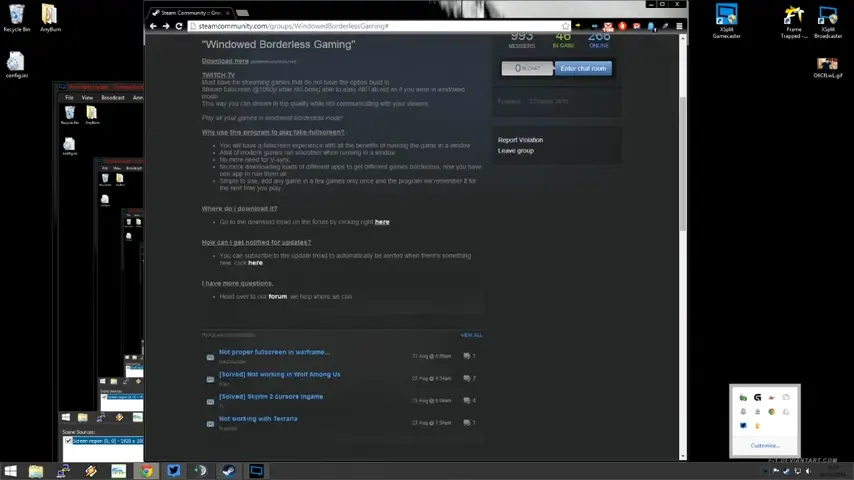Screen dimensions: 854x480
Task: Open the Broadcast menu in XSplit window
Action: tap(113, 98)
